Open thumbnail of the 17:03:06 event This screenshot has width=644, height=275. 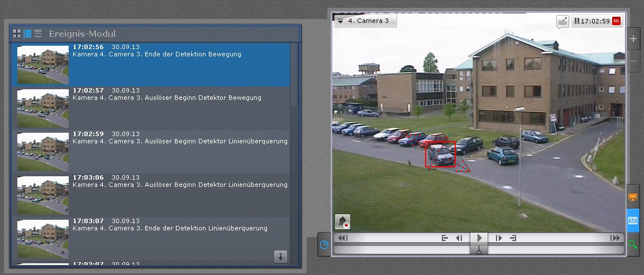(x=42, y=195)
